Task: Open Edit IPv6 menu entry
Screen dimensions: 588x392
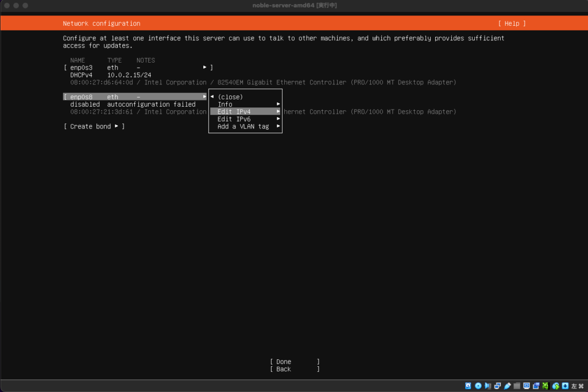Action: 234,119
